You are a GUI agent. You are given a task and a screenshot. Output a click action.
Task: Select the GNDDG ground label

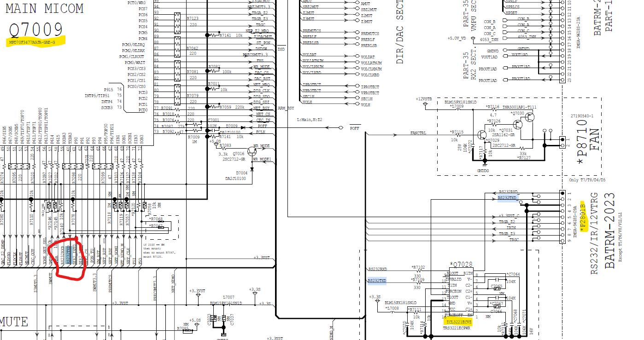[483, 170]
